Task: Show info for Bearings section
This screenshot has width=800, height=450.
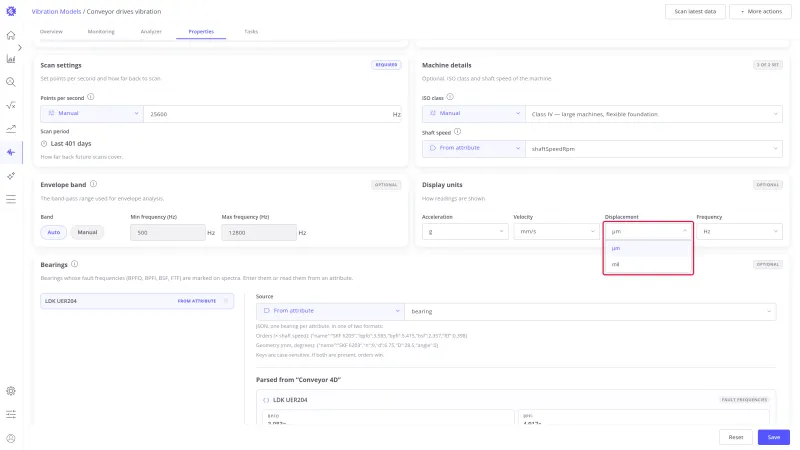Action: 74,264
